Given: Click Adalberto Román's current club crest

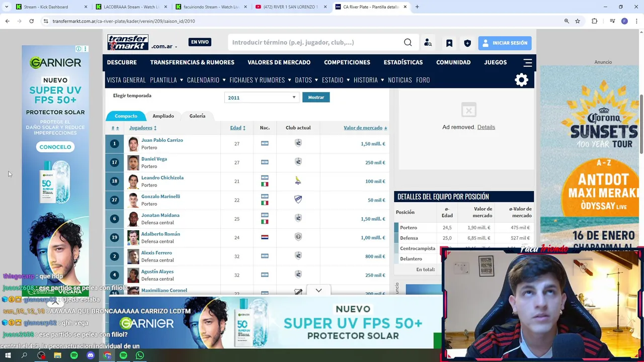Looking at the screenshot, I should (x=298, y=237).
